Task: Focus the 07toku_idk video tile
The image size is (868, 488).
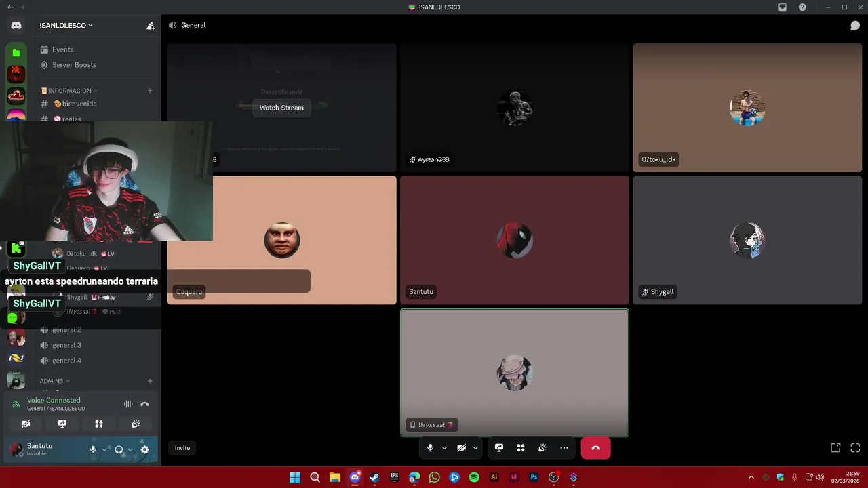Action: (x=747, y=108)
